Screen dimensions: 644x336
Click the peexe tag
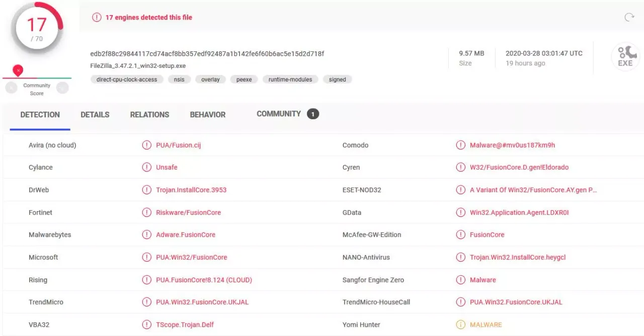[244, 79]
